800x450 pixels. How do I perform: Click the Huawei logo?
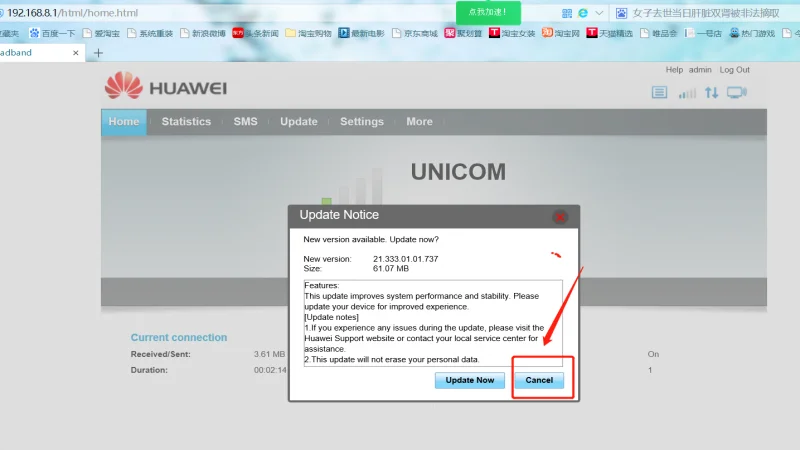(166, 86)
